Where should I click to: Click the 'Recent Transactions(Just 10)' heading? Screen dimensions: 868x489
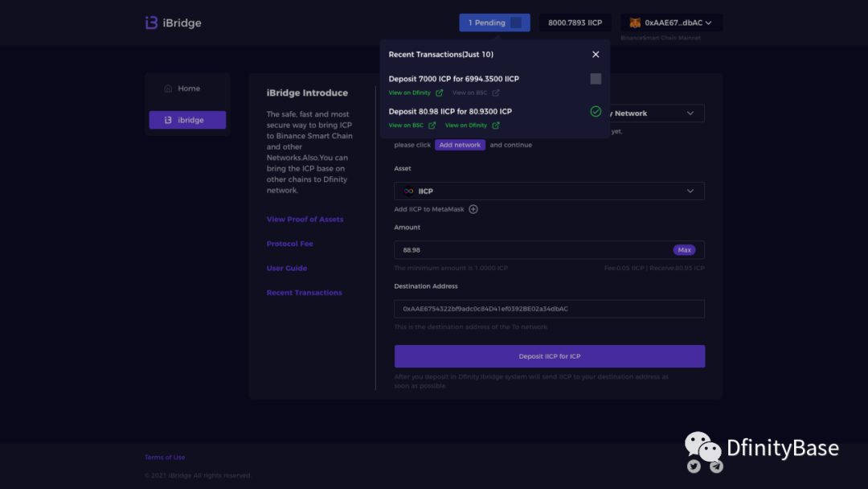tap(441, 54)
